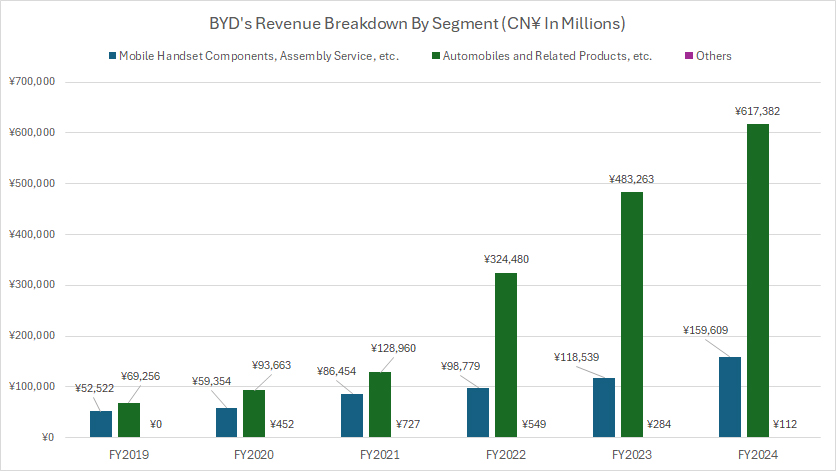Click the ¥700,000 axis label

pyautogui.click(x=32, y=82)
